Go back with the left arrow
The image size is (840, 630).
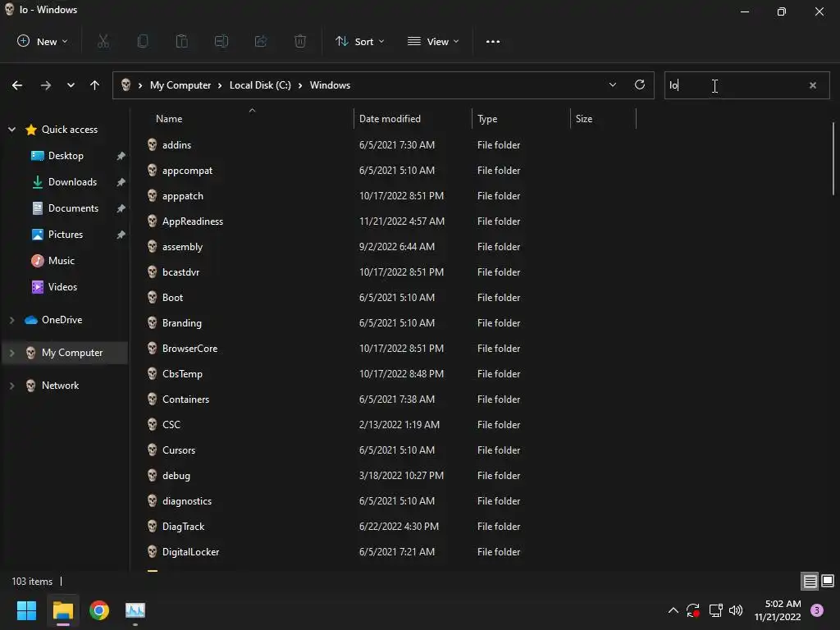17,85
